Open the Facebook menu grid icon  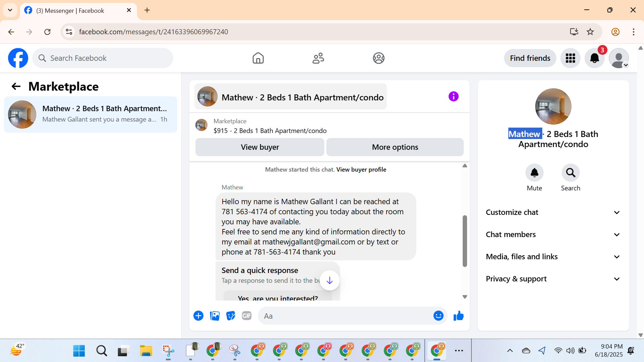point(570,58)
